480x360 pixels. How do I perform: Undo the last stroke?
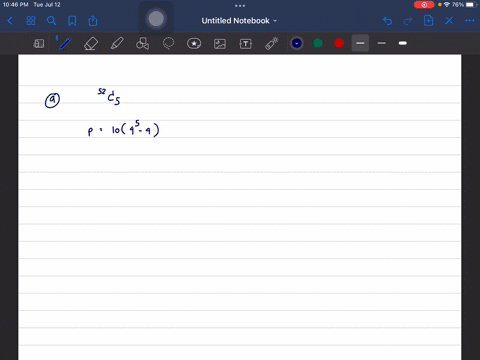(387, 21)
